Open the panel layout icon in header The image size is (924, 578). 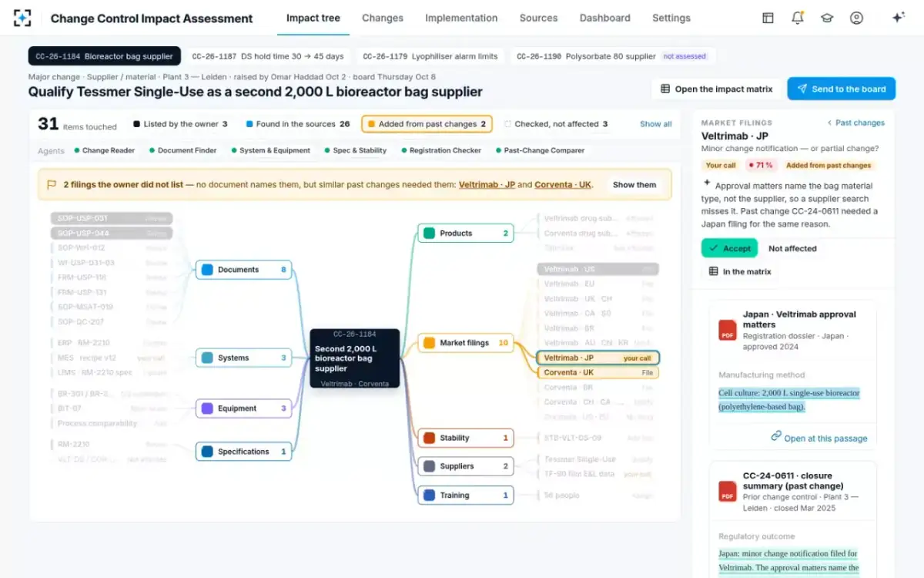point(768,18)
